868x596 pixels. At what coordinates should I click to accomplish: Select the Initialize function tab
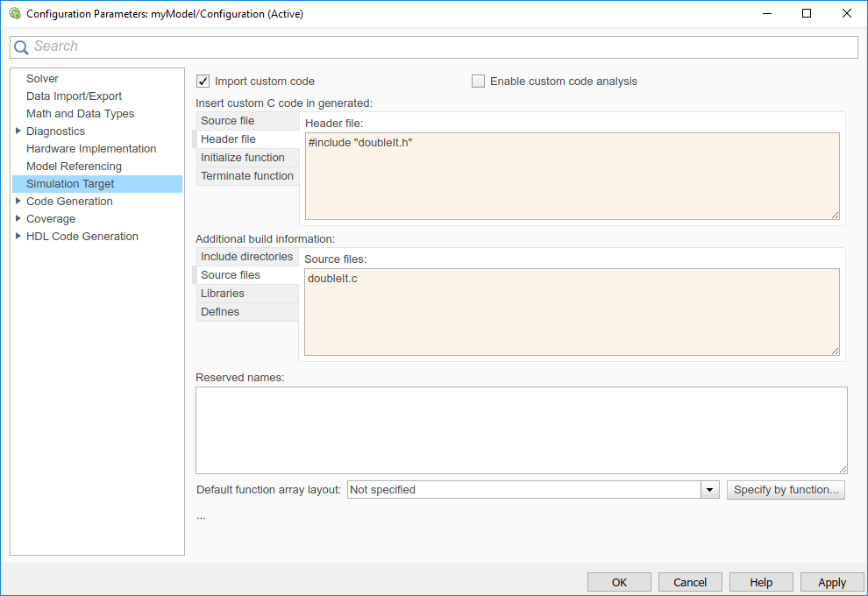tap(243, 158)
